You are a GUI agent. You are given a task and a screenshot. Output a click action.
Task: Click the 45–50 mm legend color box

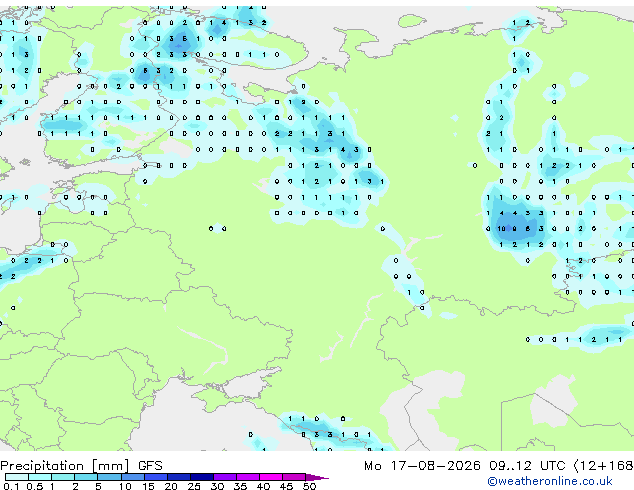click(294, 477)
